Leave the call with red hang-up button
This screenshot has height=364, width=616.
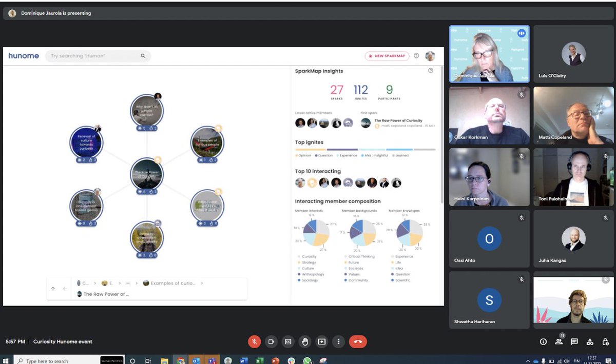[358, 341]
